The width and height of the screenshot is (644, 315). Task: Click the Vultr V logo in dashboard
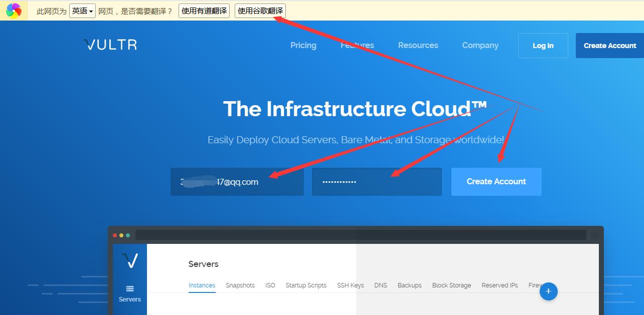coord(130,260)
